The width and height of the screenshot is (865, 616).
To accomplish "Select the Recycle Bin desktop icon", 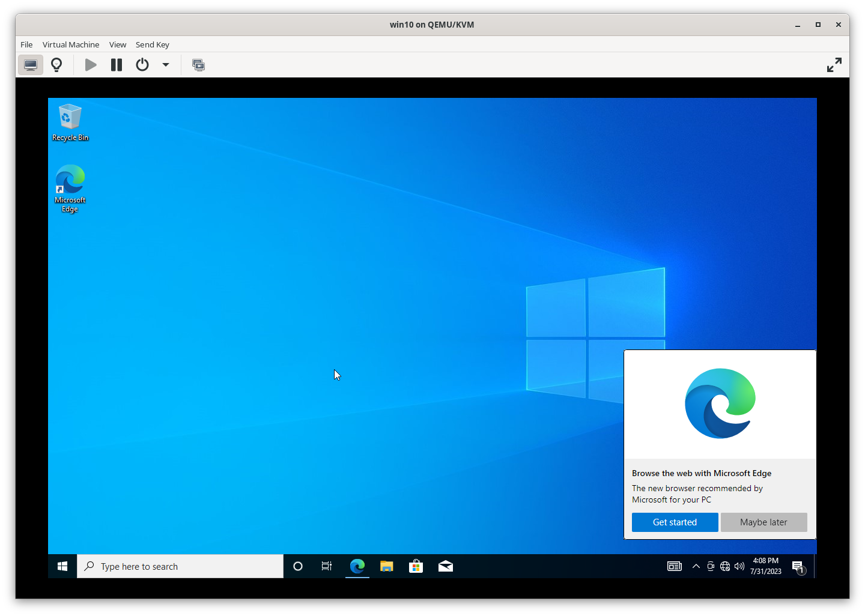I will pyautogui.click(x=70, y=122).
